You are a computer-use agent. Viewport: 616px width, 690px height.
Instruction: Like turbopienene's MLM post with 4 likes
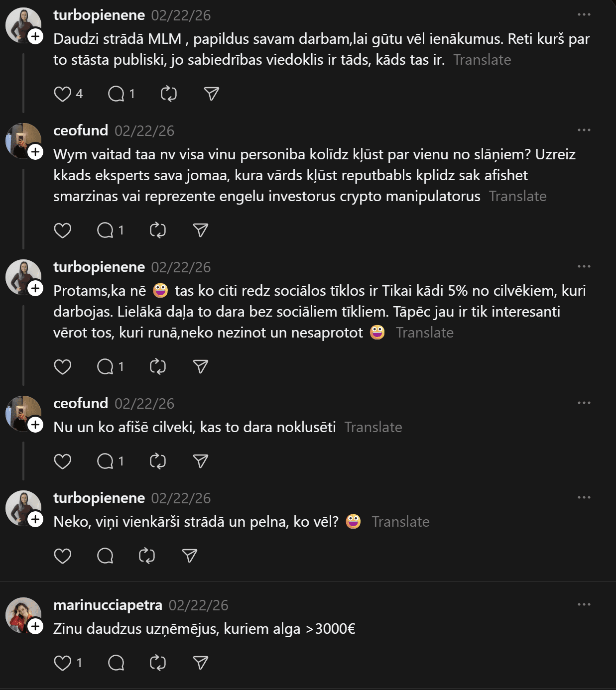coord(63,94)
